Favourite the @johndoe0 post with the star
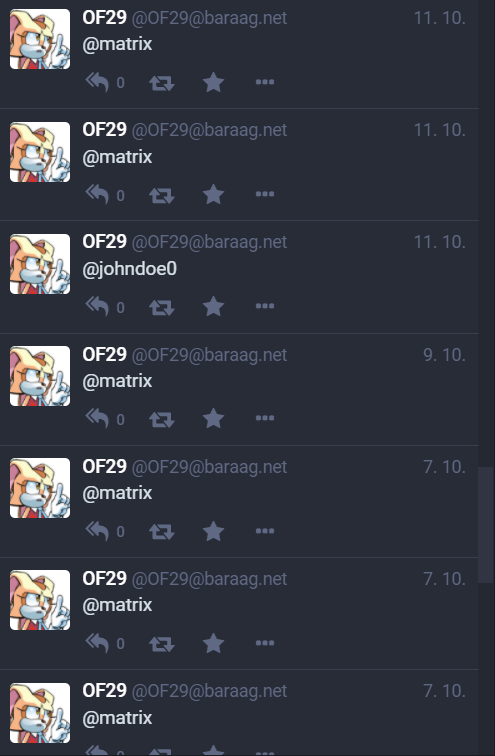 click(x=213, y=307)
